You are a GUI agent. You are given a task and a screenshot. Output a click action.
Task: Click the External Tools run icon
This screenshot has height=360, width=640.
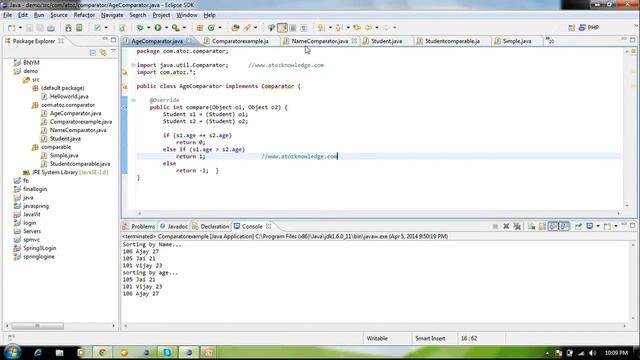(x=176, y=28)
